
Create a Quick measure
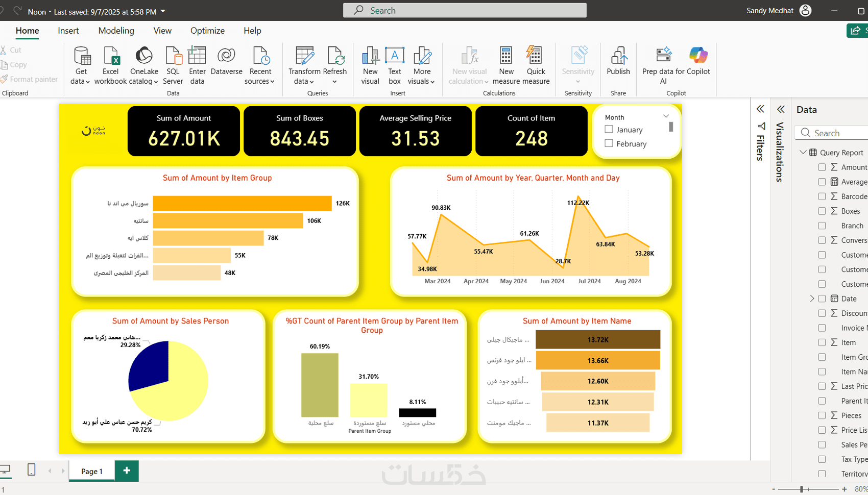pyautogui.click(x=536, y=65)
